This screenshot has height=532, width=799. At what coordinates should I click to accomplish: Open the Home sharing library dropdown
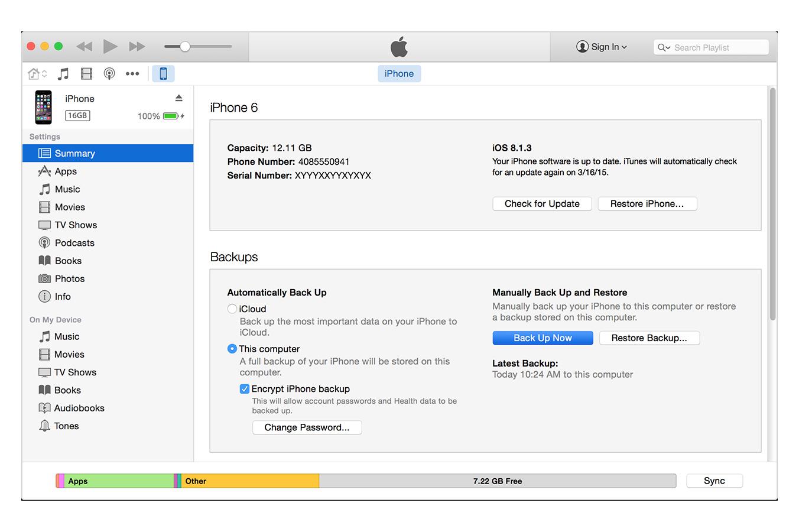click(x=37, y=74)
